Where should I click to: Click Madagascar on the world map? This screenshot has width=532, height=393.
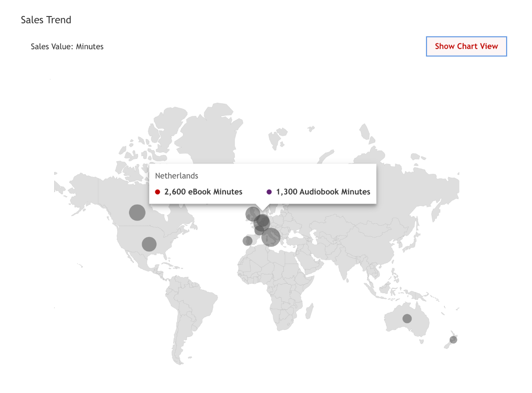tap(309, 311)
